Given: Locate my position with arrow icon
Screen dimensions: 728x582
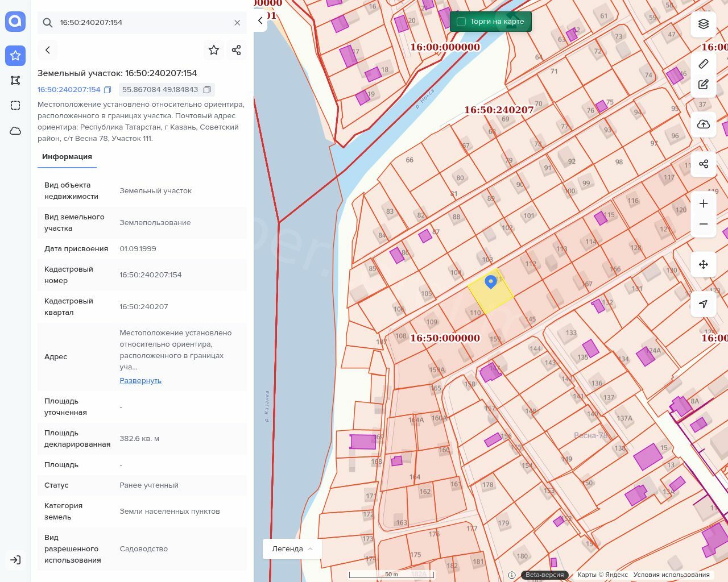Looking at the screenshot, I should (x=704, y=304).
